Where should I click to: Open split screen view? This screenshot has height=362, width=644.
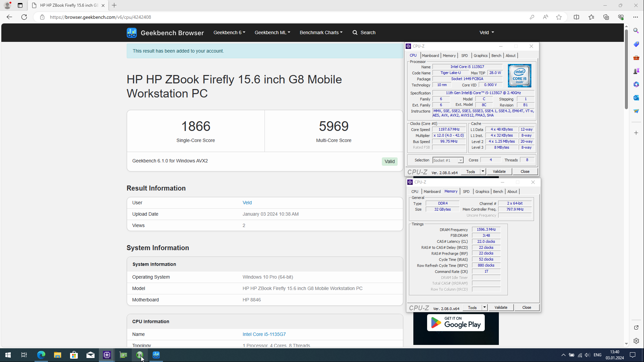pos(577,17)
